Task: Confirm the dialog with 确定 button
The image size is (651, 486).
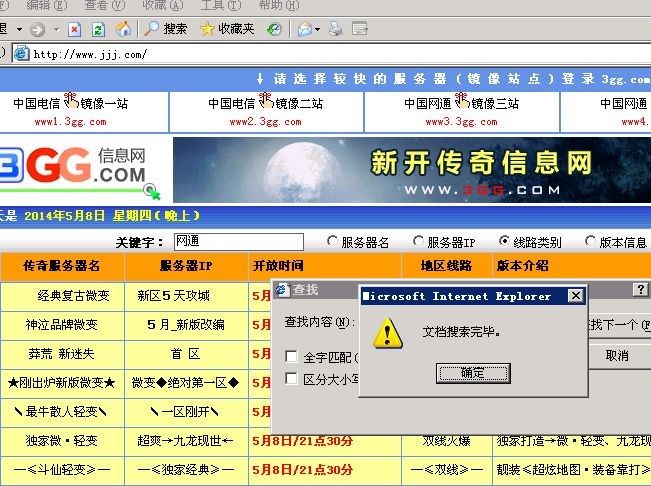Action: pos(473,373)
